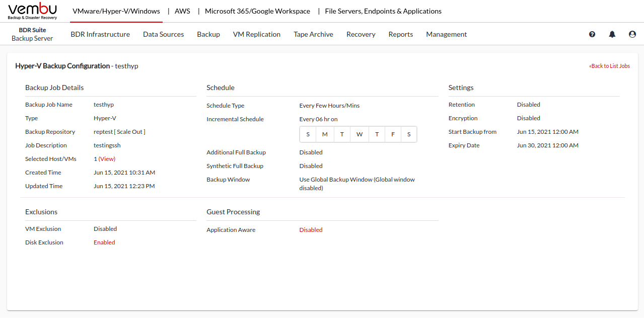Open the Data Sources menu
644x333 pixels.
tap(163, 34)
